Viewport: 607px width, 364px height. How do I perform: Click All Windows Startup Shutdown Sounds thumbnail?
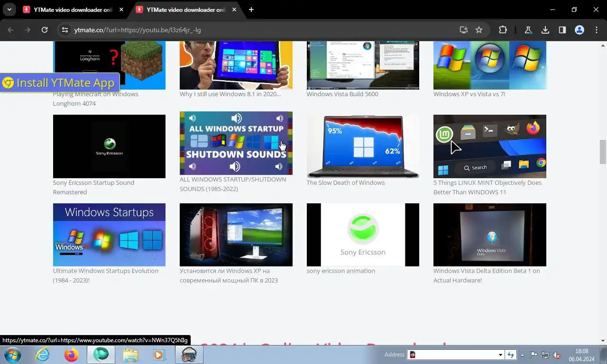[x=236, y=143]
